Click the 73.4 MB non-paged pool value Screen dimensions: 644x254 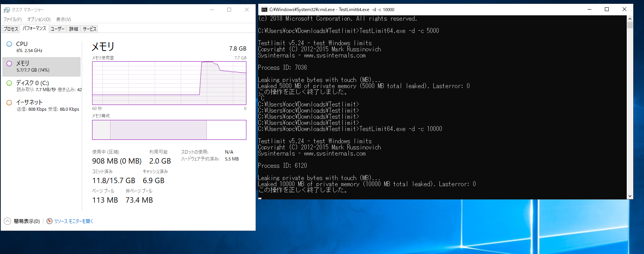139,200
